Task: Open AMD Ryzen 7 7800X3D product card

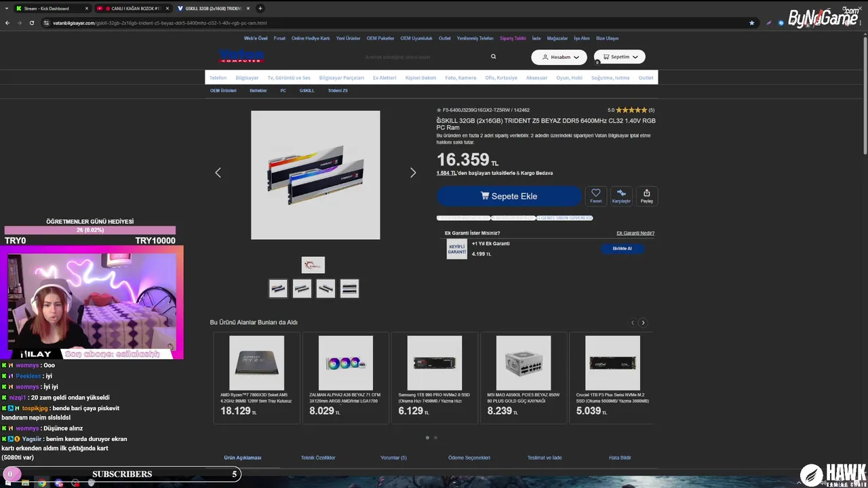Action: point(256,378)
